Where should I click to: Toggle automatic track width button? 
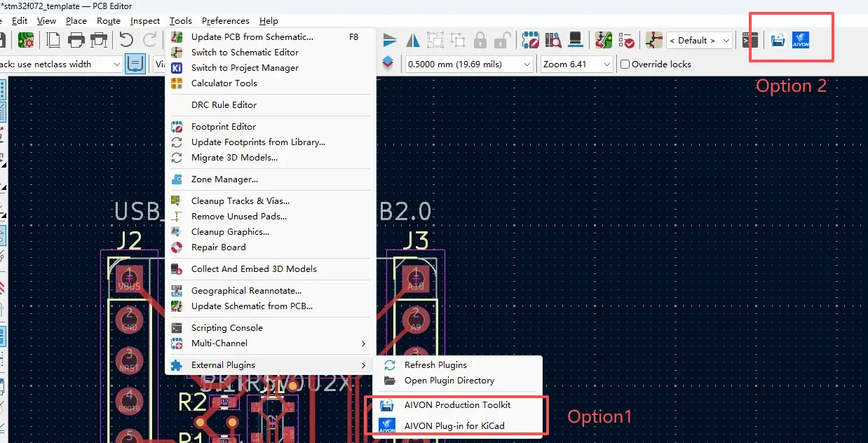(135, 64)
